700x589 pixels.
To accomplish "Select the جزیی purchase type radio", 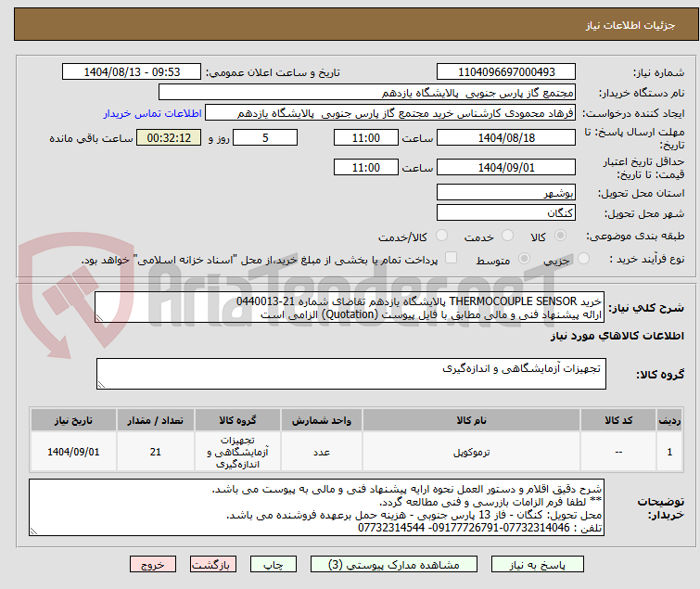I will click(583, 259).
